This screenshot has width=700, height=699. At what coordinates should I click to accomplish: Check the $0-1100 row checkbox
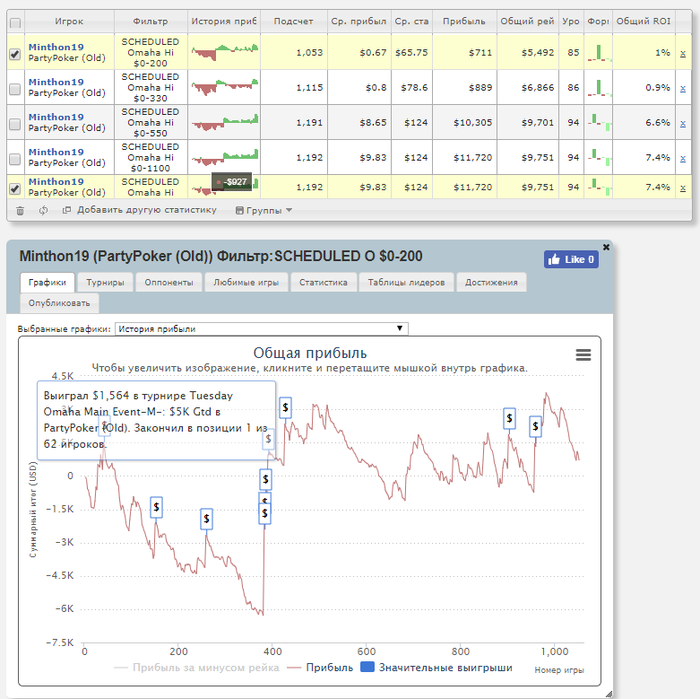[x=15, y=158]
